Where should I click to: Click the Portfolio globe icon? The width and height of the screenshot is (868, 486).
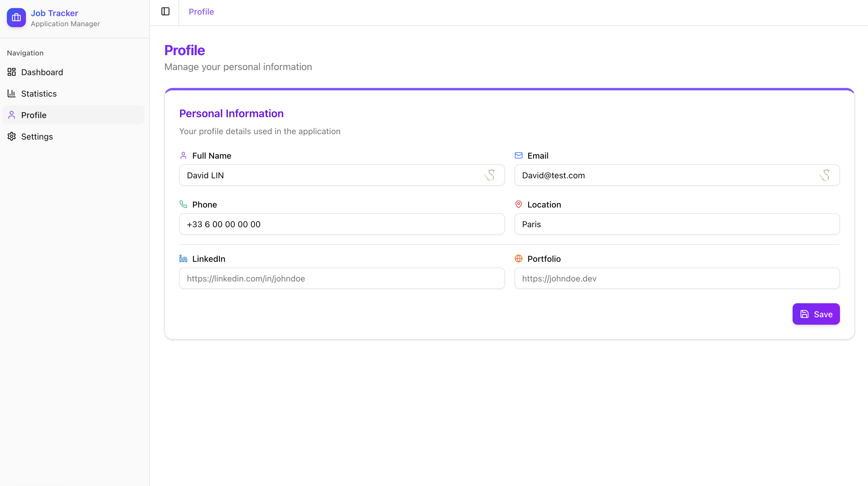(x=519, y=259)
